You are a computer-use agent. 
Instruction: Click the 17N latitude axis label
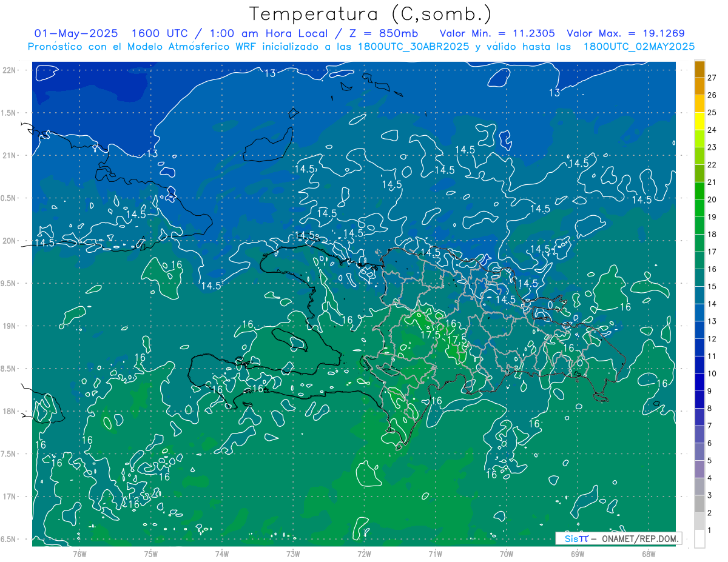click(9, 497)
